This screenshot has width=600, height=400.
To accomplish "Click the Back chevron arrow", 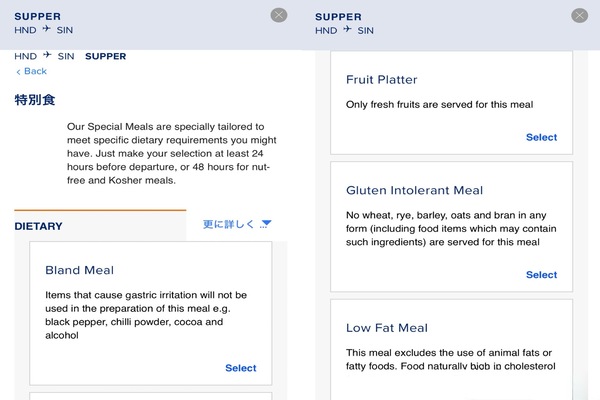I will (x=18, y=72).
